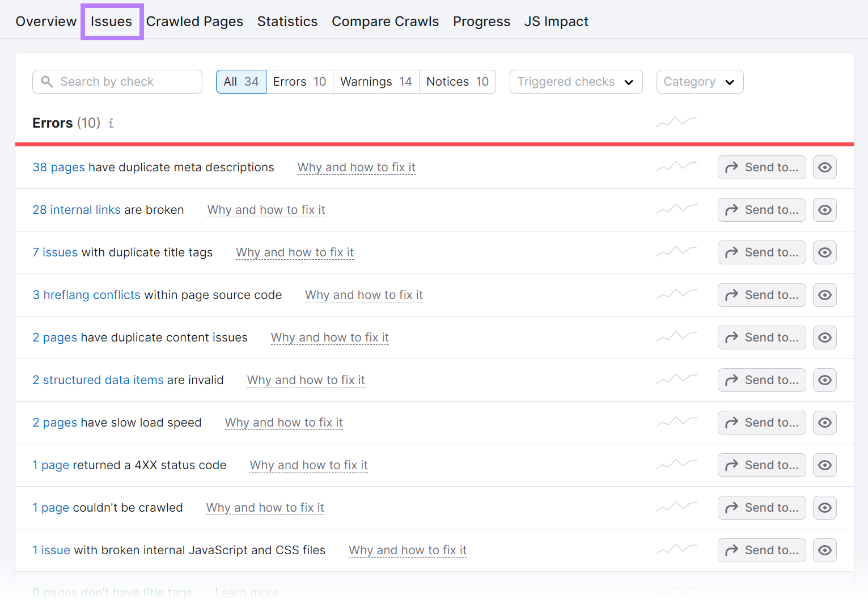The image size is (868, 603).
Task: Open the Triggered checks dropdown
Action: (575, 82)
